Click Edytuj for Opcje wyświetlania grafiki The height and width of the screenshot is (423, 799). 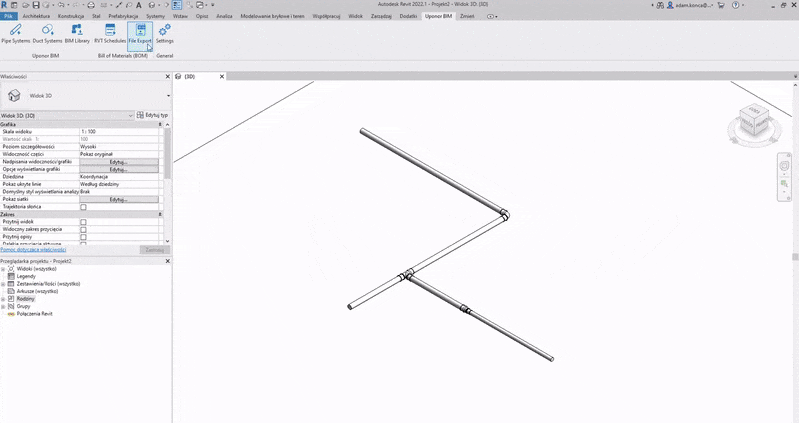pos(119,170)
